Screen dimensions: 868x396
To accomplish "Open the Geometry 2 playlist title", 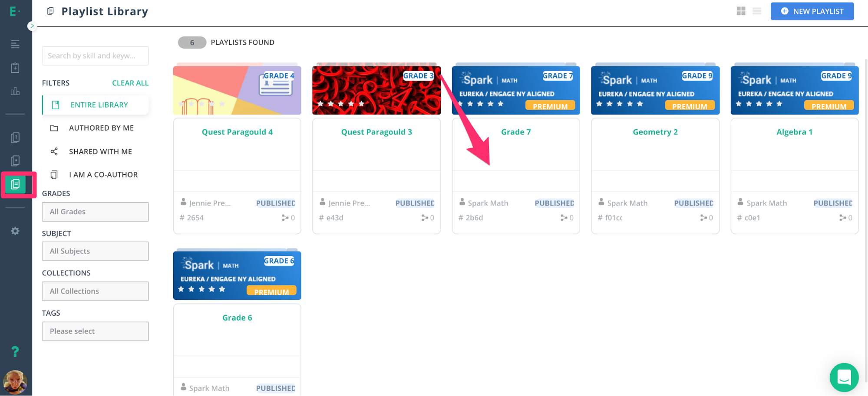I will (655, 132).
